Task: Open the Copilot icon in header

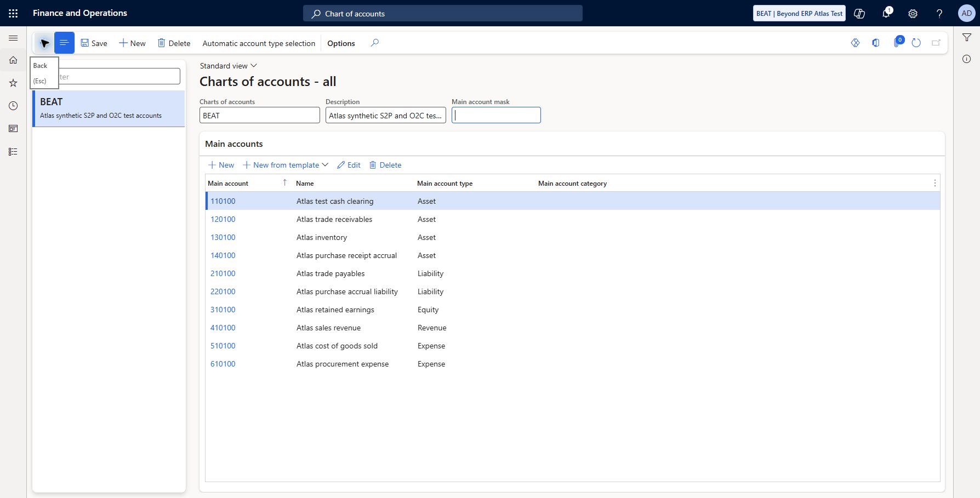Action: click(x=859, y=13)
